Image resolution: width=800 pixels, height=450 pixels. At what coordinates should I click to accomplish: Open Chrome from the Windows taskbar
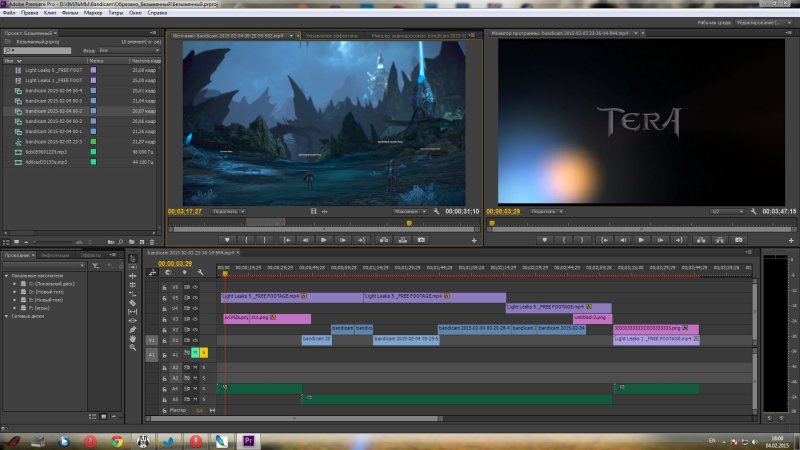tap(117, 440)
